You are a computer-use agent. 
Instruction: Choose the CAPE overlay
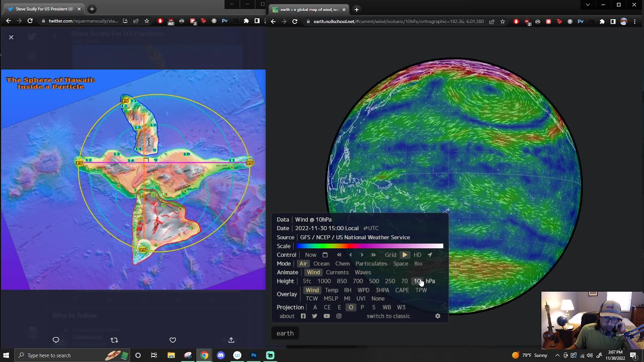tap(402, 290)
